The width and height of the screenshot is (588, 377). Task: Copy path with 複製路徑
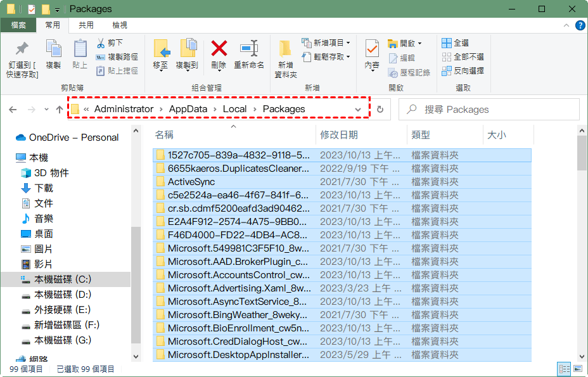coord(117,57)
